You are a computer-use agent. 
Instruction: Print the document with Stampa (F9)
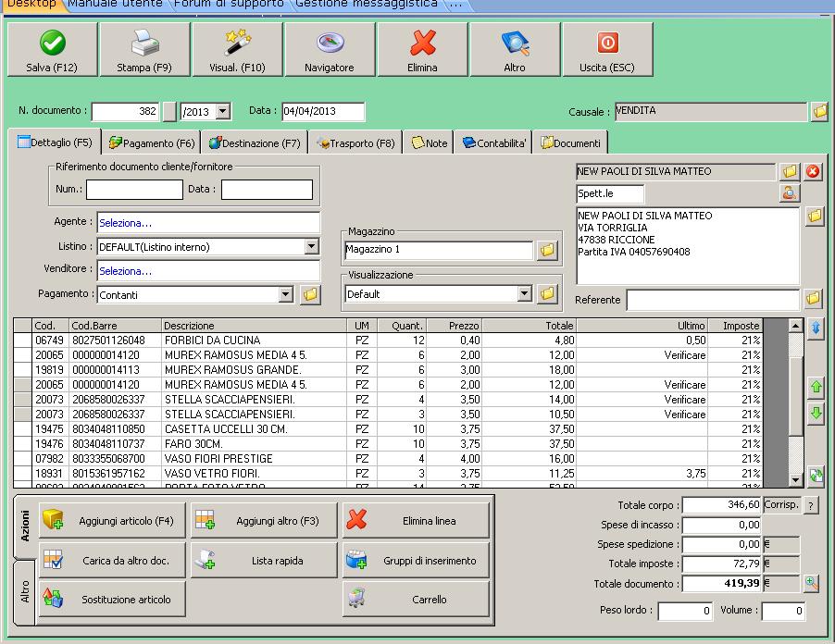[144, 51]
